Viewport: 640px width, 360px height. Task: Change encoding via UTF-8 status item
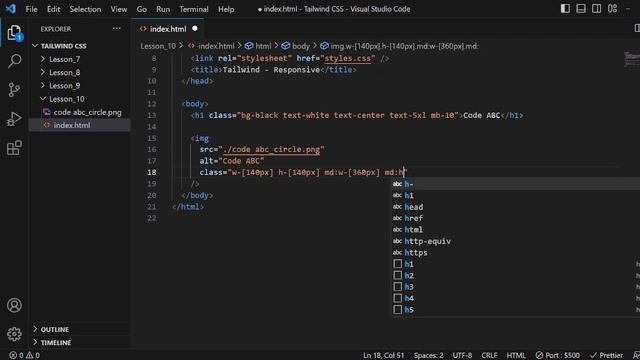(x=462, y=355)
